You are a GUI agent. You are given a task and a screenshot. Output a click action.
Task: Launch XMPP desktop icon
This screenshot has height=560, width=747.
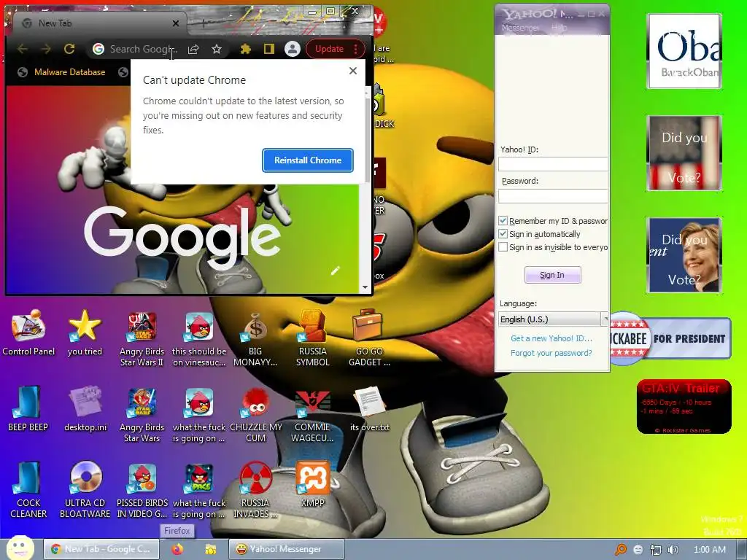pos(312,484)
